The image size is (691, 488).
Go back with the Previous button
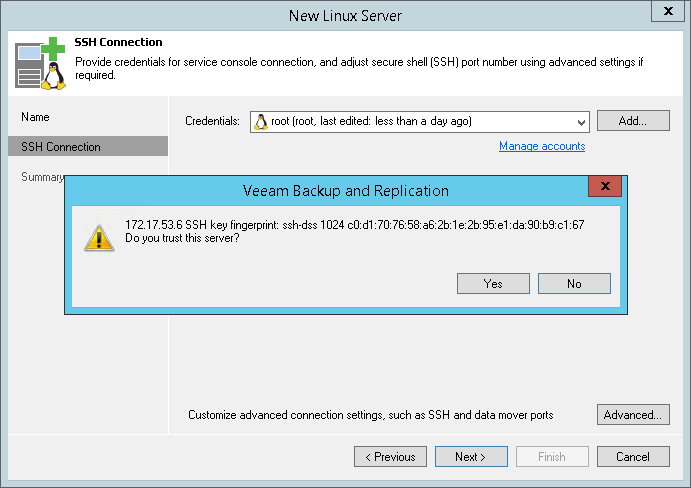coord(390,457)
